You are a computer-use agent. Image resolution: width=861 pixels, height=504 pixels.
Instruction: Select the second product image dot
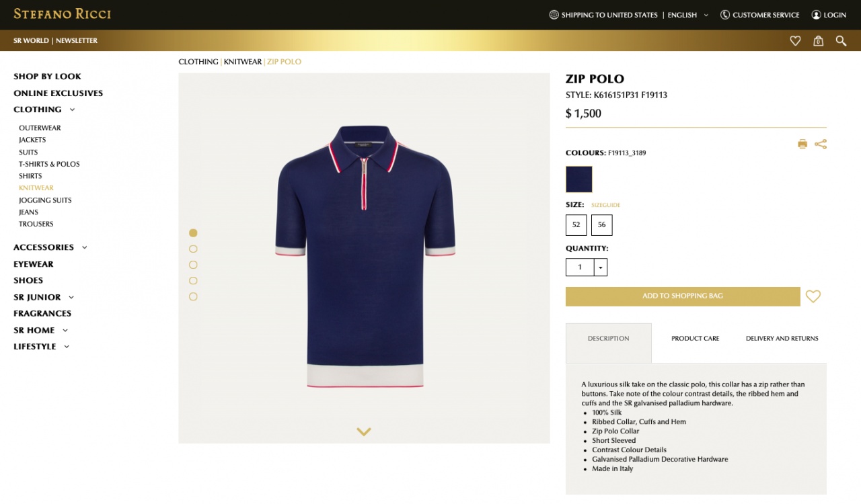pos(193,249)
